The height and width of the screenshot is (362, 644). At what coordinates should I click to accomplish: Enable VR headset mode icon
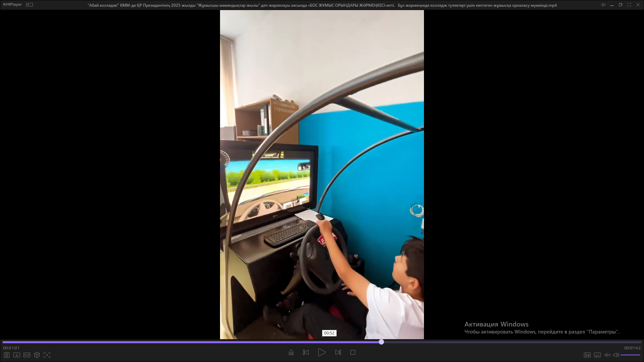tap(27, 355)
